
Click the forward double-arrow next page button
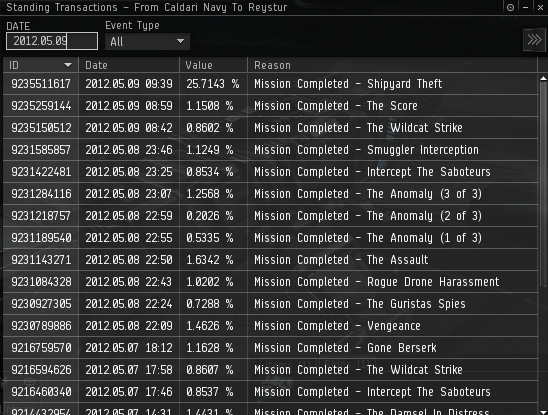click(x=534, y=40)
